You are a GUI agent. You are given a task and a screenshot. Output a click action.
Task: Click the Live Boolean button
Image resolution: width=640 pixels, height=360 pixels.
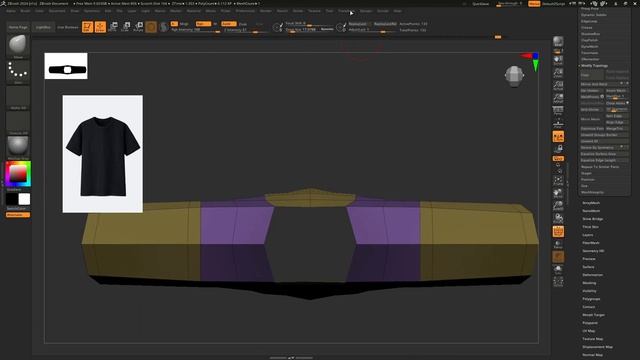(67, 27)
